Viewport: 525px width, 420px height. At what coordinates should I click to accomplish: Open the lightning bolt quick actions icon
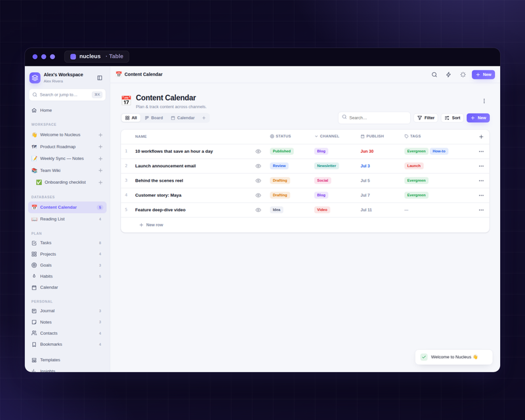point(448,75)
